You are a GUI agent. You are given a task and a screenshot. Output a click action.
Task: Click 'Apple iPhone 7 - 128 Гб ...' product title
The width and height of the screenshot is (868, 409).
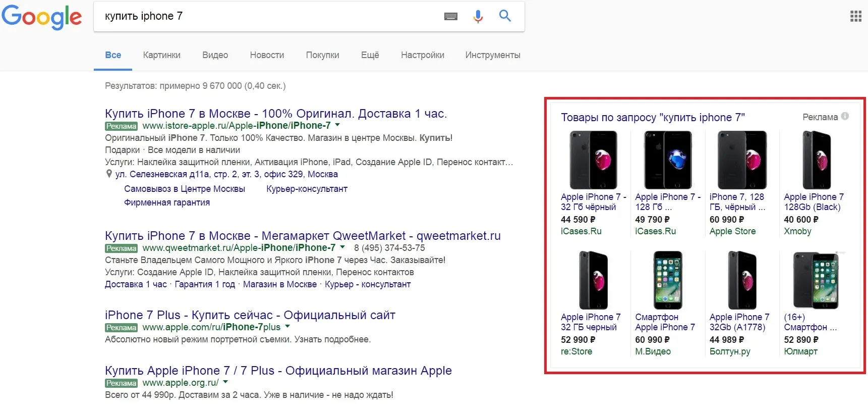pos(668,202)
